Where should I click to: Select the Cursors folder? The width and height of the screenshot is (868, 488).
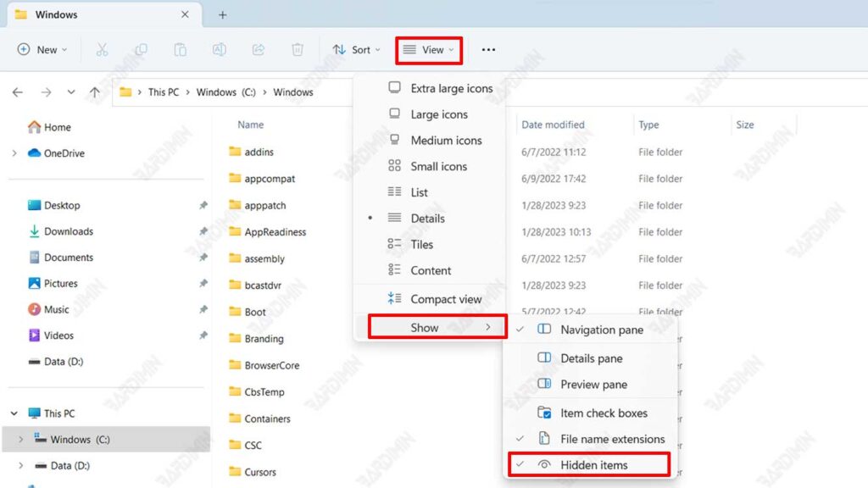tap(253, 472)
